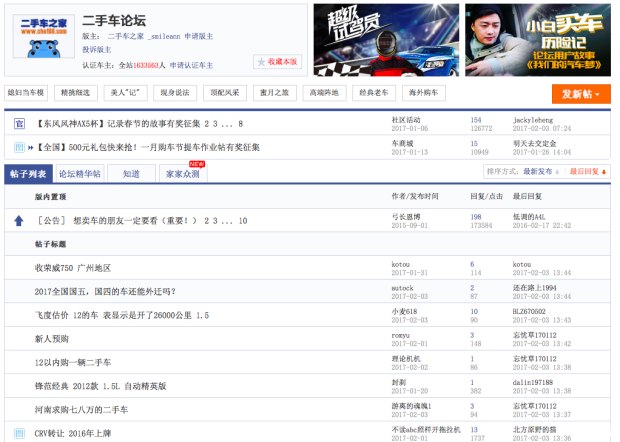The width and height of the screenshot is (620, 442).
Task: Open the 锋范经典 2012款 post
Action: click(x=100, y=386)
